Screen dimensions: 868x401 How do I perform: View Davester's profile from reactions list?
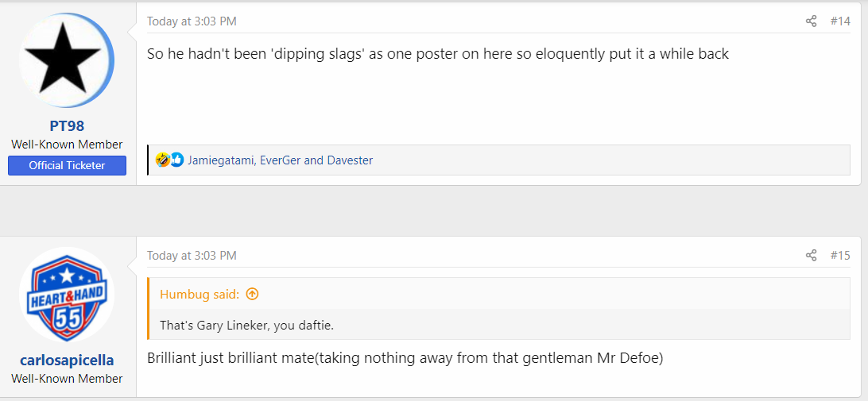click(x=350, y=160)
